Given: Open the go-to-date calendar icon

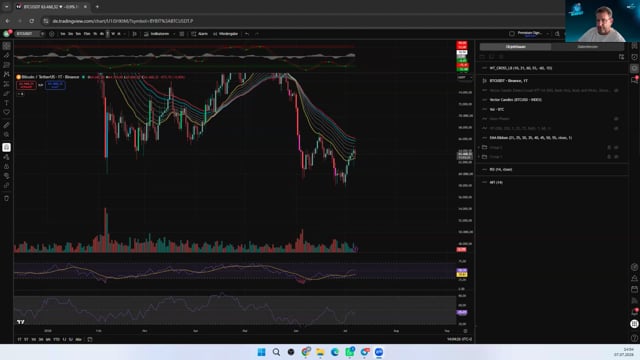Looking at the screenshot, I should click(x=90, y=340).
